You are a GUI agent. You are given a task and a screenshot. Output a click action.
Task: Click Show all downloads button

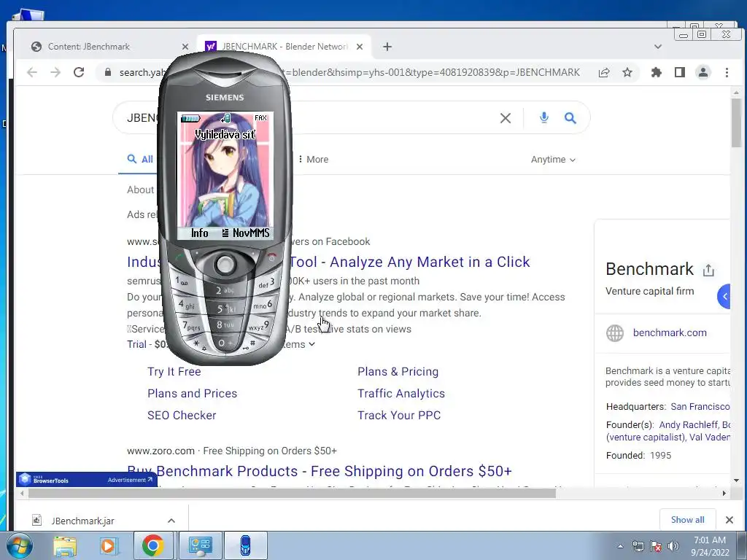[x=687, y=519]
